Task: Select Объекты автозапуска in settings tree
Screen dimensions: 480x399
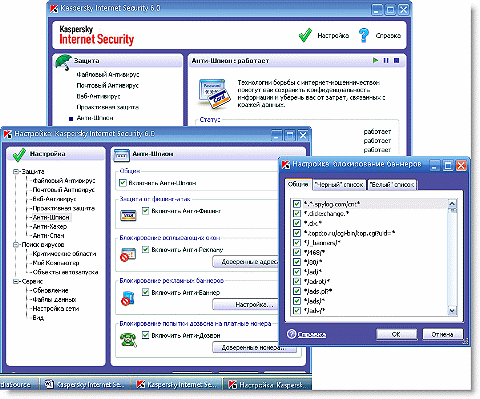Action: pos(65,272)
